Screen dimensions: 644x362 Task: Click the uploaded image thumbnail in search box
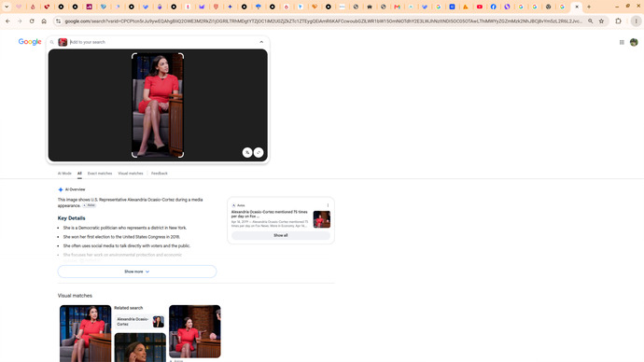pyautogui.click(x=63, y=42)
